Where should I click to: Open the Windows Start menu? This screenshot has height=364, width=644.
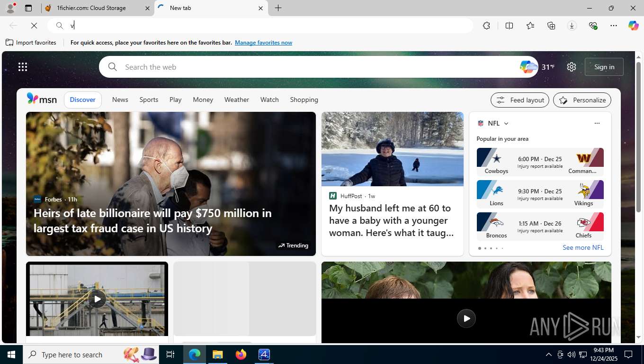[x=11, y=355]
